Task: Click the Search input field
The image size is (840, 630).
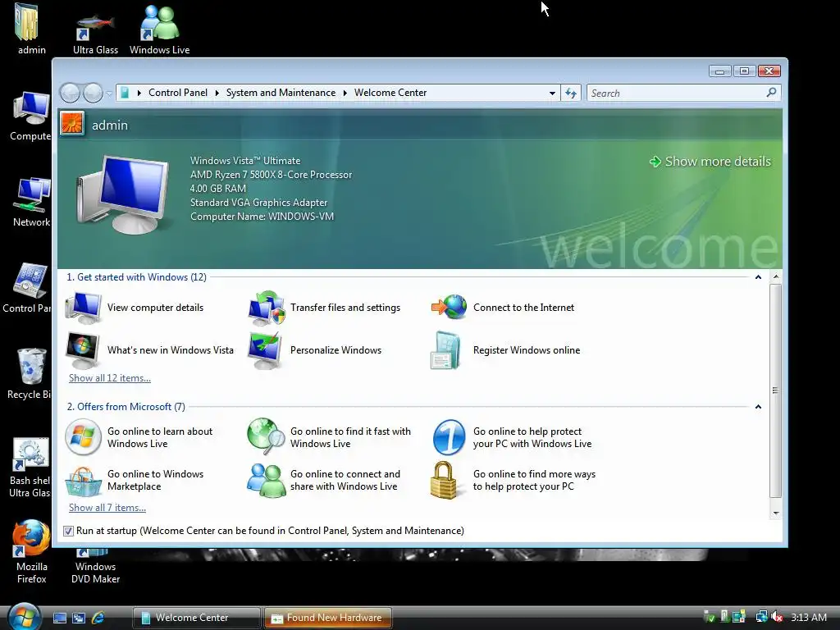Action: pyautogui.click(x=676, y=94)
